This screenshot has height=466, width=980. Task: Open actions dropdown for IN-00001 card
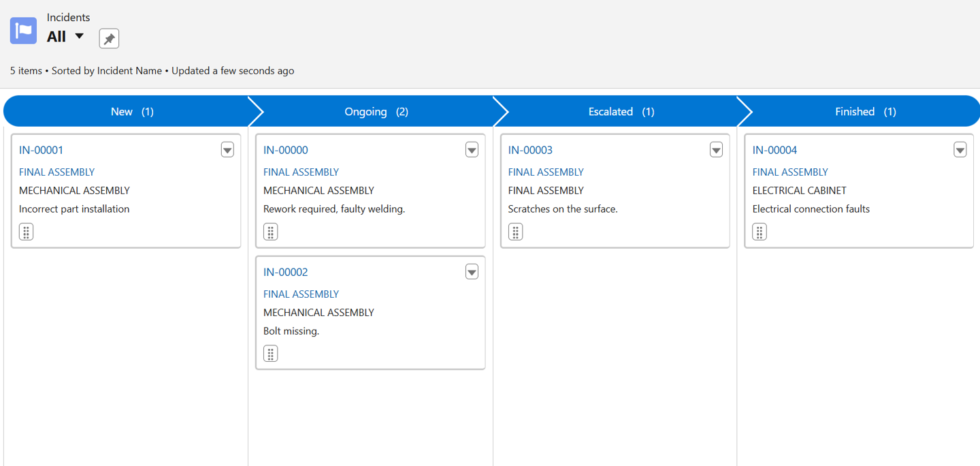(227, 150)
